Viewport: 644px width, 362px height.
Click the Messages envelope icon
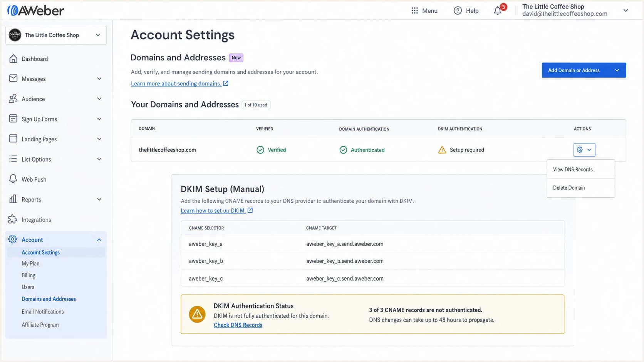tap(13, 78)
